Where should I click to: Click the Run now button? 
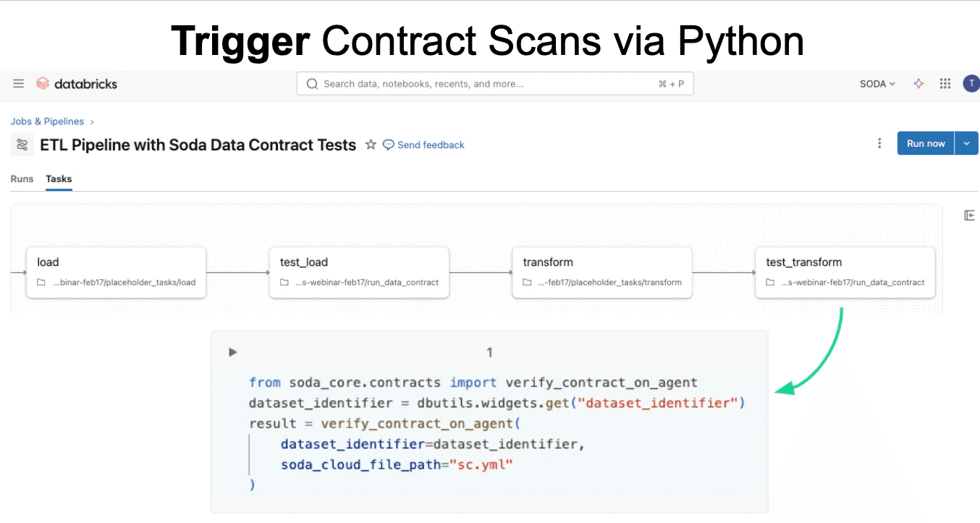[x=926, y=143]
